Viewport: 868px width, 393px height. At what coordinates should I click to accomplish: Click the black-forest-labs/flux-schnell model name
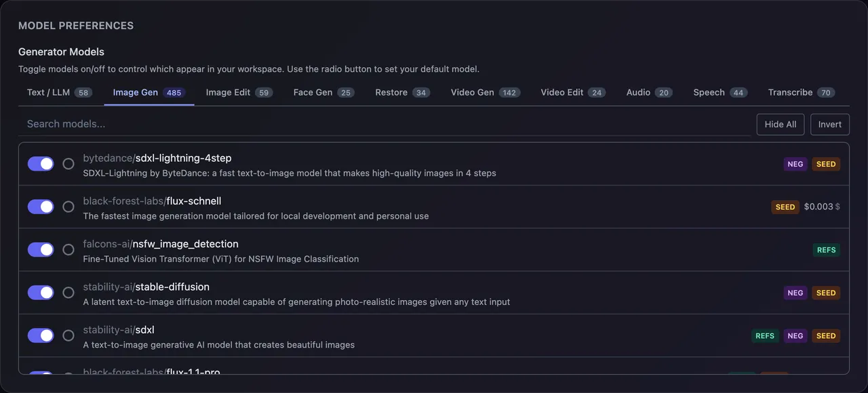(152, 201)
